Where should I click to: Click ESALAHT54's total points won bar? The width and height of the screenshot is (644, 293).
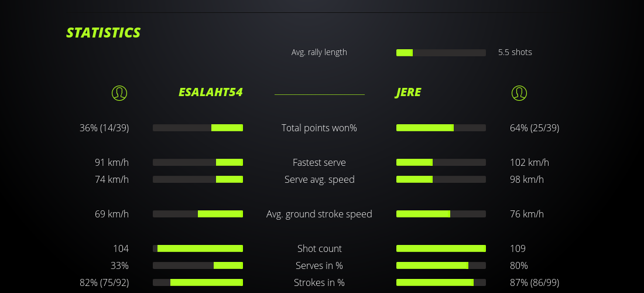coord(198,128)
